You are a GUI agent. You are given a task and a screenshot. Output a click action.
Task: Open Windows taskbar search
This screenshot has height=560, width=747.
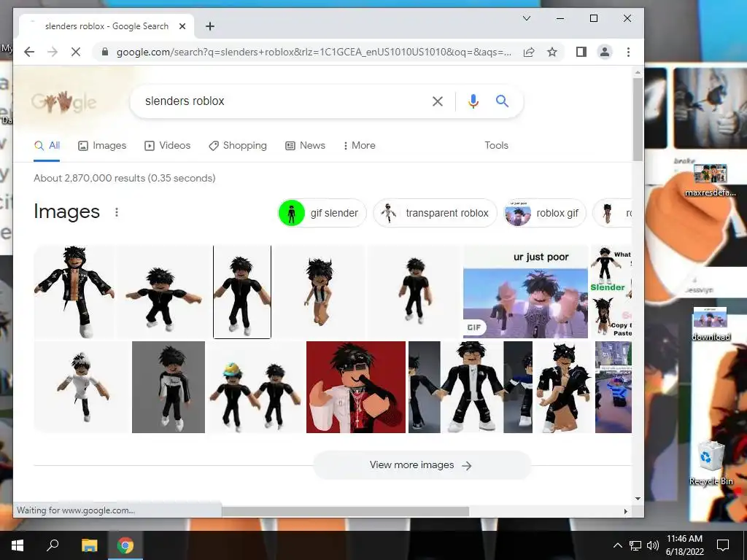click(53, 545)
